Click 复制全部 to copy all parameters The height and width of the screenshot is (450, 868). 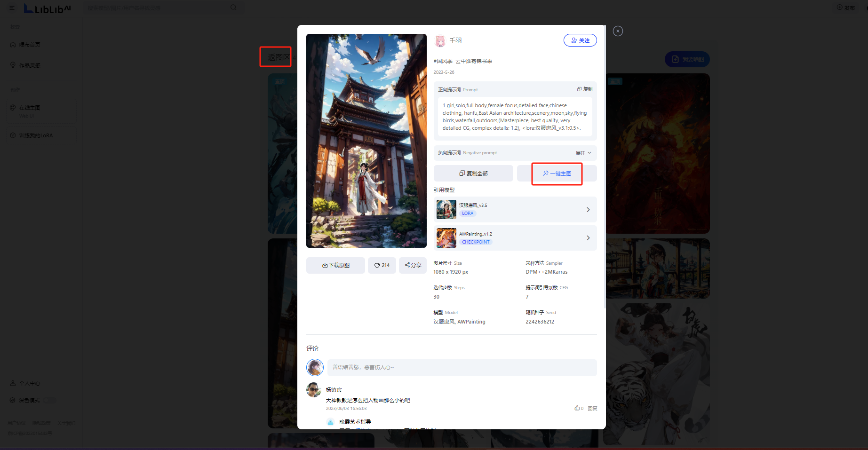[473, 174]
